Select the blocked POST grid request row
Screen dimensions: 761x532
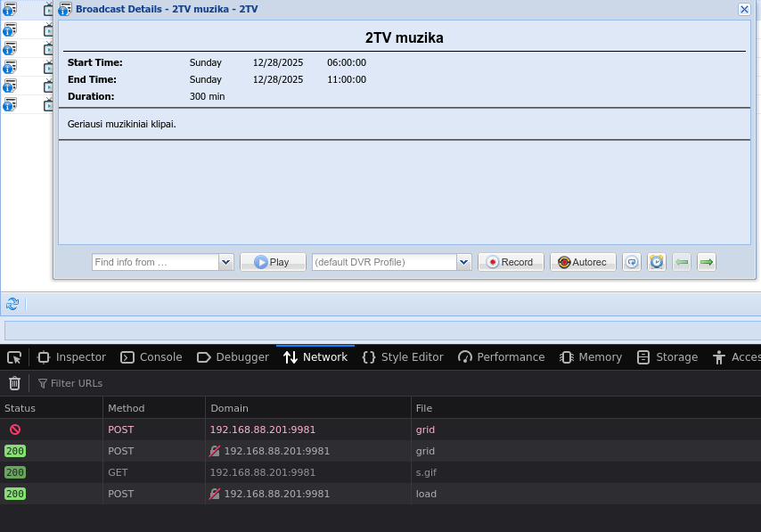coord(267,430)
